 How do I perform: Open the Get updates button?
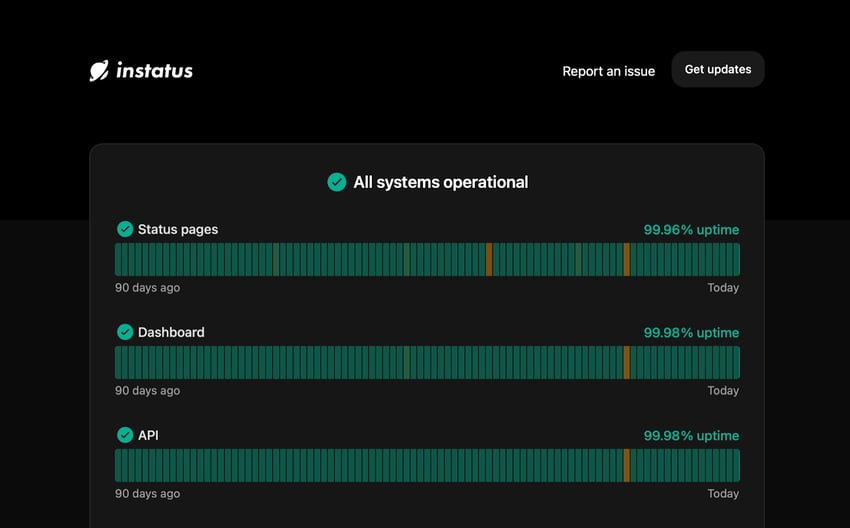[718, 69]
